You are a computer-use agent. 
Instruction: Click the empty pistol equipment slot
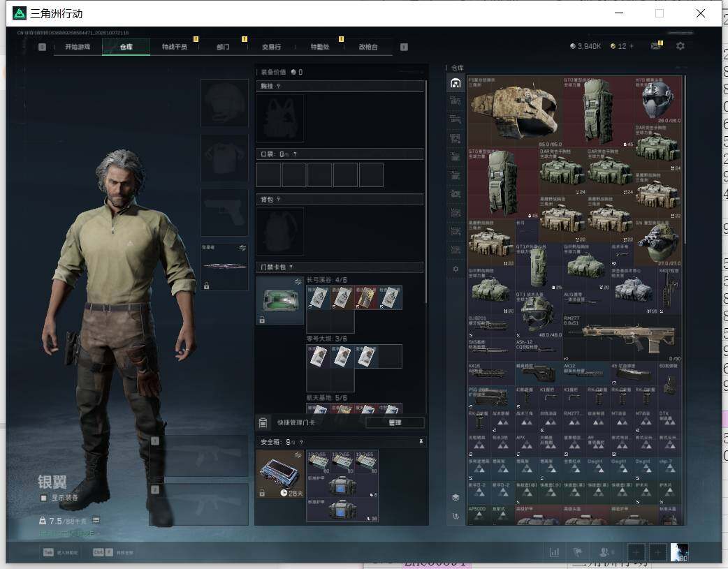[224, 212]
